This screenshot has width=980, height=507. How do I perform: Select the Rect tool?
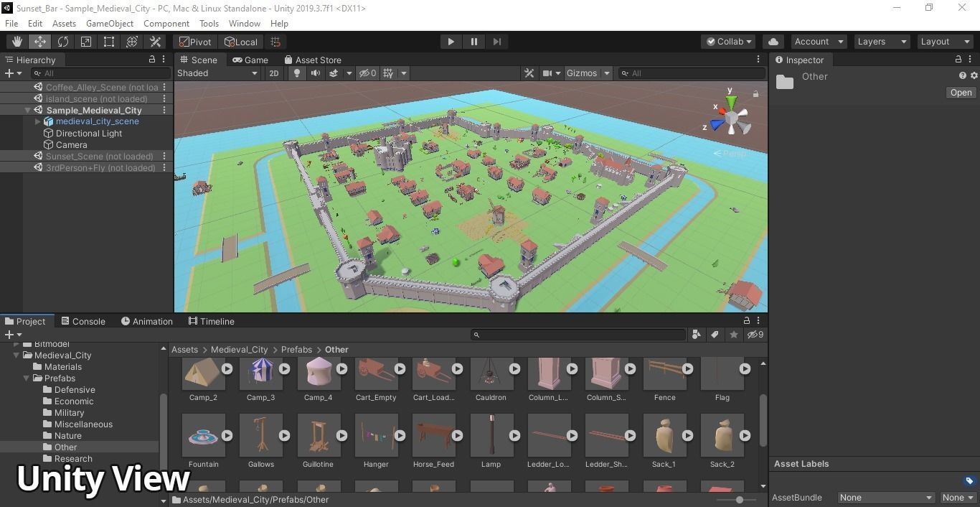coord(109,42)
